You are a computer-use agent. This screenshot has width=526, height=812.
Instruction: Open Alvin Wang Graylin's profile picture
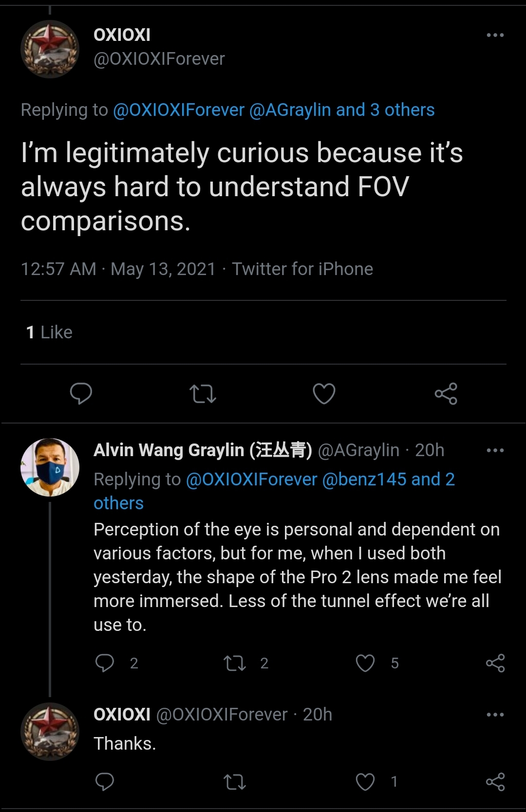(x=50, y=467)
